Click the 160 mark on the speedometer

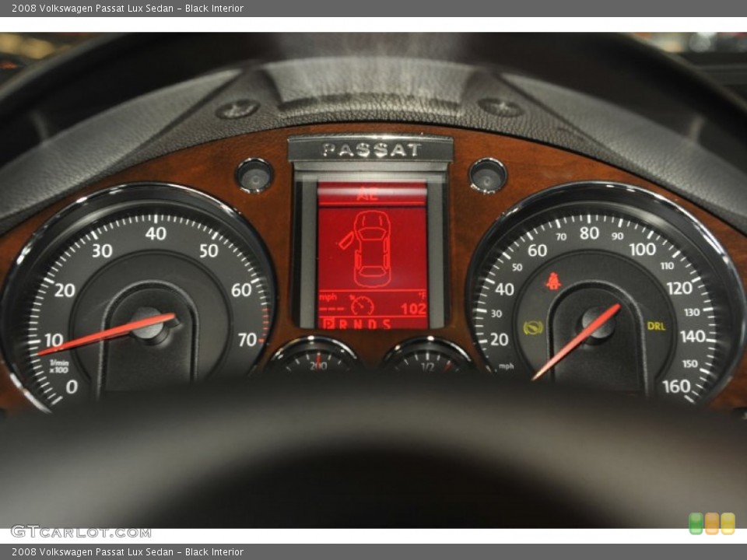[x=676, y=387]
